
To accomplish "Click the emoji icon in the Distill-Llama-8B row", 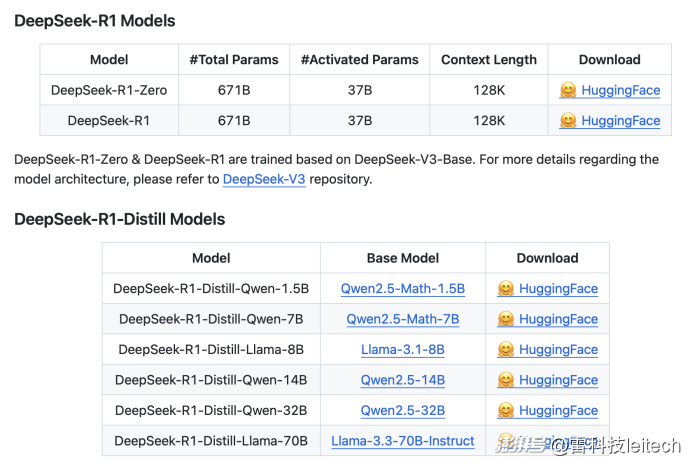I will [506, 350].
